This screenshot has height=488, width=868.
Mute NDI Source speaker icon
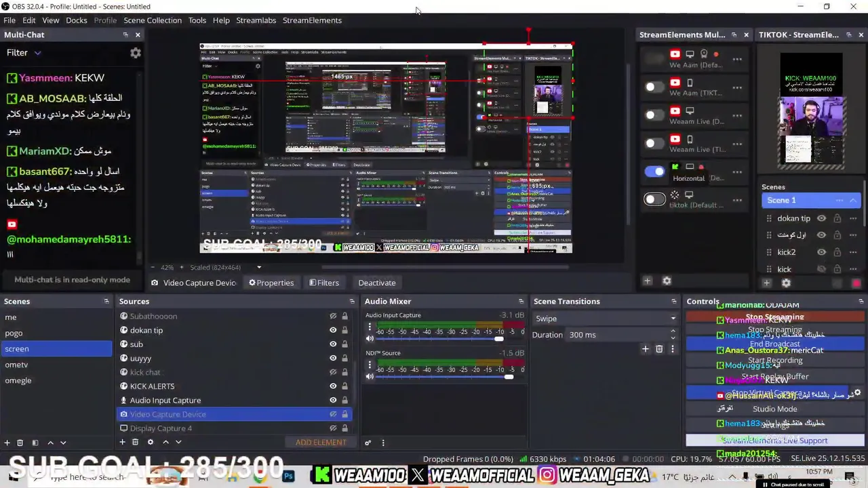click(x=370, y=376)
